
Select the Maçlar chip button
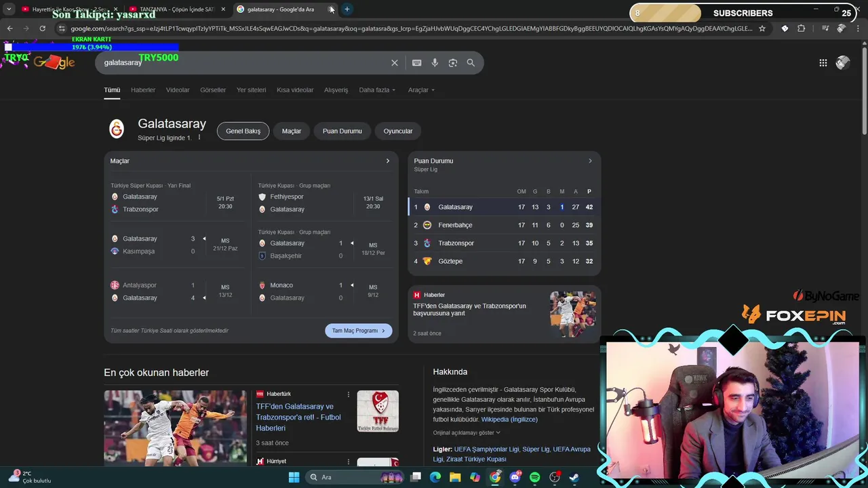click(292, 131)
